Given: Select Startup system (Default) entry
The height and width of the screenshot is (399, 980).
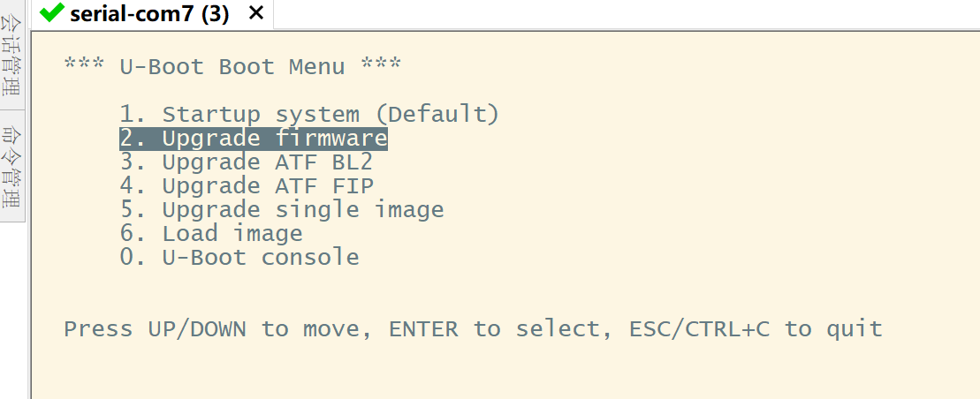Looking at the screenshot, I should point(309,114).
